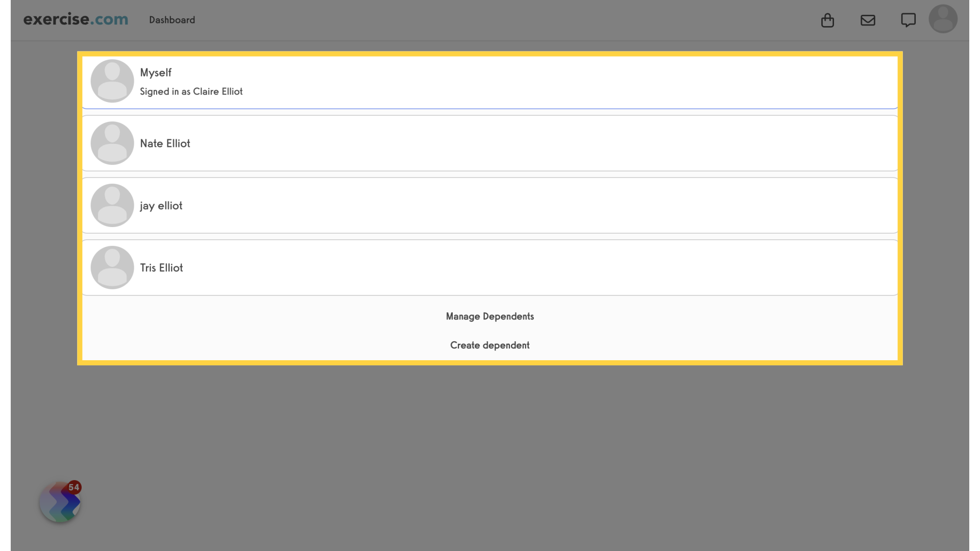Open the shopping bag icon

coord(827,20)
